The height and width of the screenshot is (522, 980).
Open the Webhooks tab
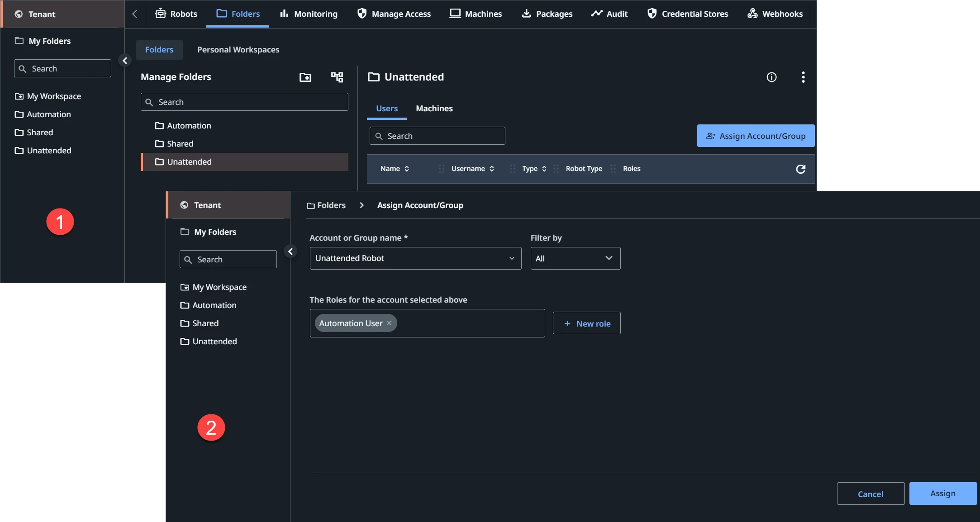click(775, 14)
